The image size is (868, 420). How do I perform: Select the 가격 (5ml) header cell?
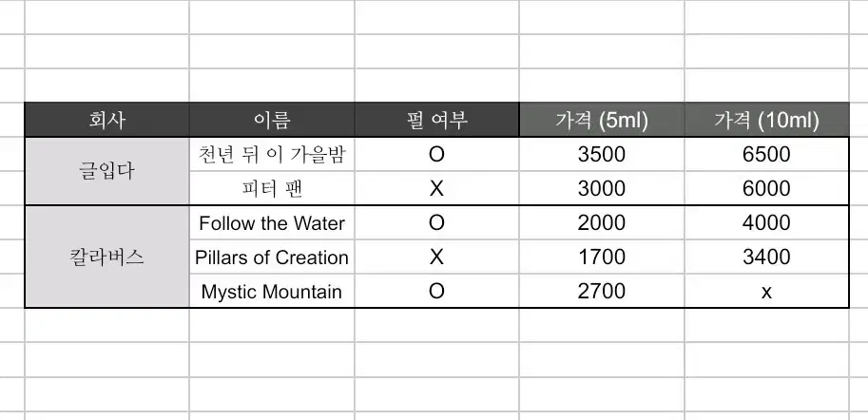601,120
